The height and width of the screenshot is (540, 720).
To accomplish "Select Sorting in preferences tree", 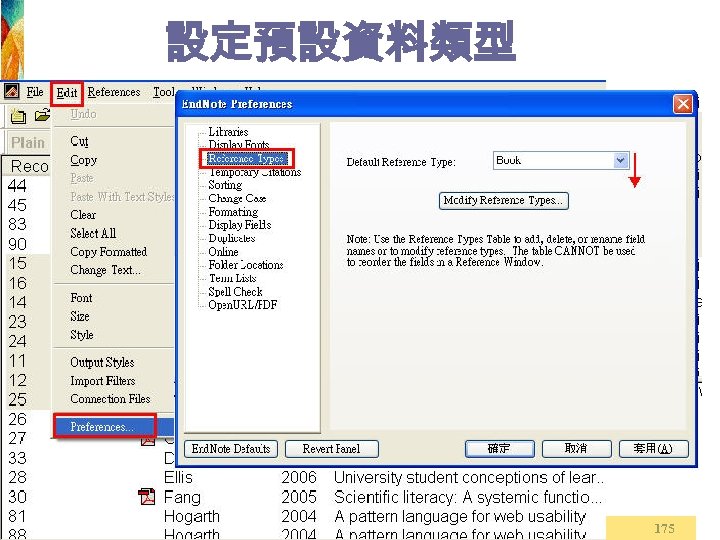I will pyautogui.click(x=225, y=185).
